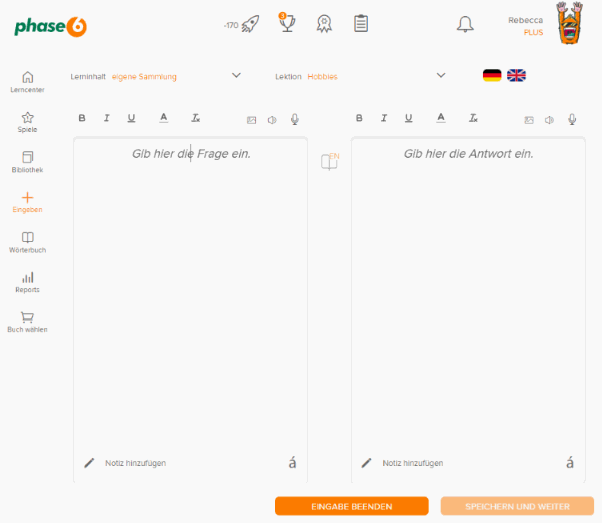
Task: Toggle italic in answer editor
Action: tap(384, 118)
